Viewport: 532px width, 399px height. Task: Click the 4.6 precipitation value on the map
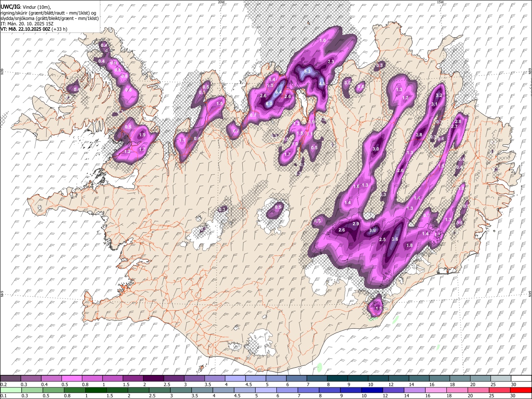(x=322, y=84)
